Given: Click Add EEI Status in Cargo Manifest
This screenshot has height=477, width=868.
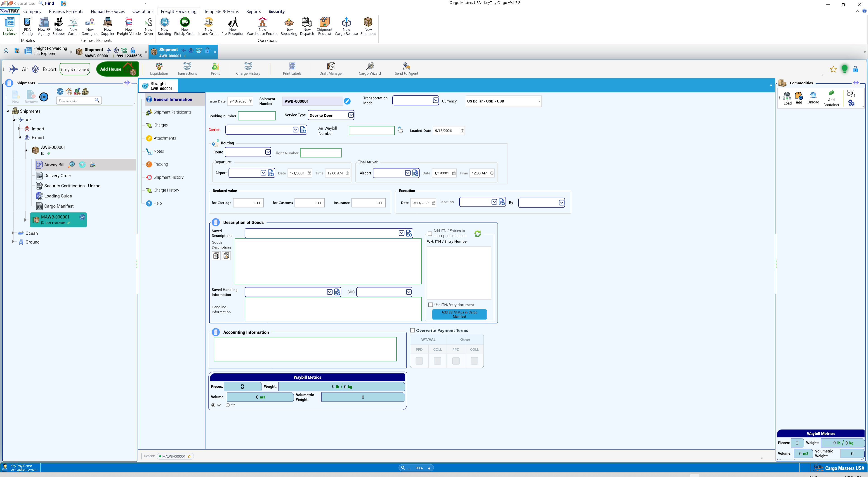Looking at the screenshot, I should pos(459,314).
